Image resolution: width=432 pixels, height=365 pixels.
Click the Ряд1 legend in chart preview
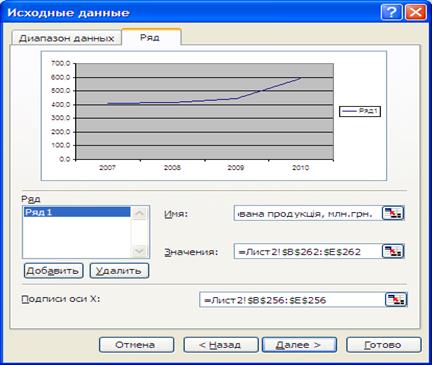(x=360, y=111)
